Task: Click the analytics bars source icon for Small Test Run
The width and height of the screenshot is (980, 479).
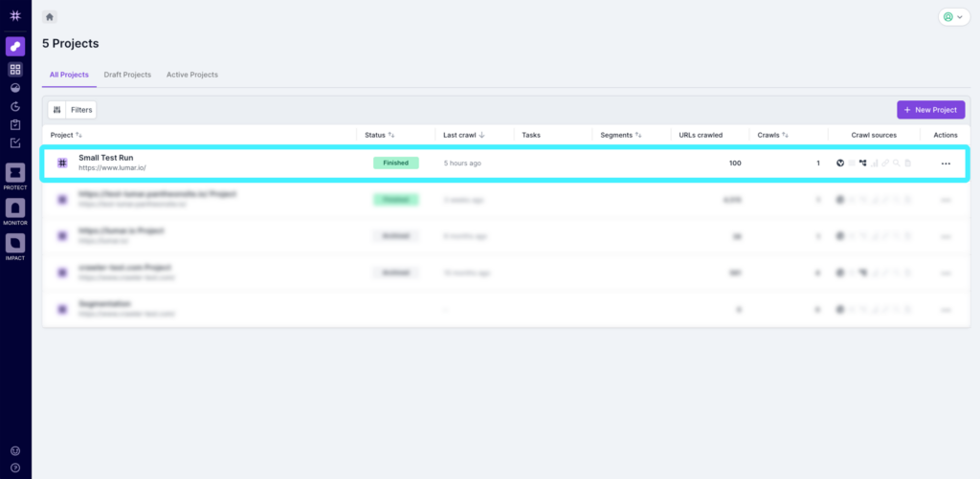Action: [875, 163]
